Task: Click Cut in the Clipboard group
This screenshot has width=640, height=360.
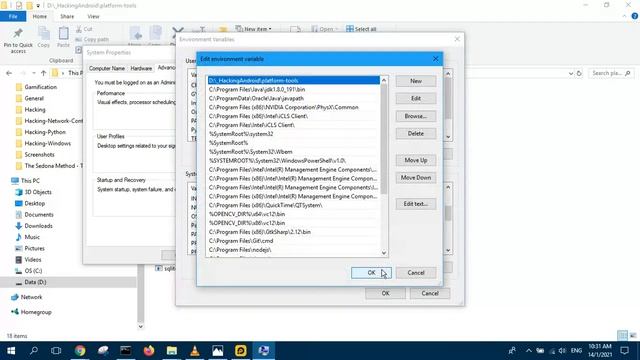Action: [x=84, y=29]
